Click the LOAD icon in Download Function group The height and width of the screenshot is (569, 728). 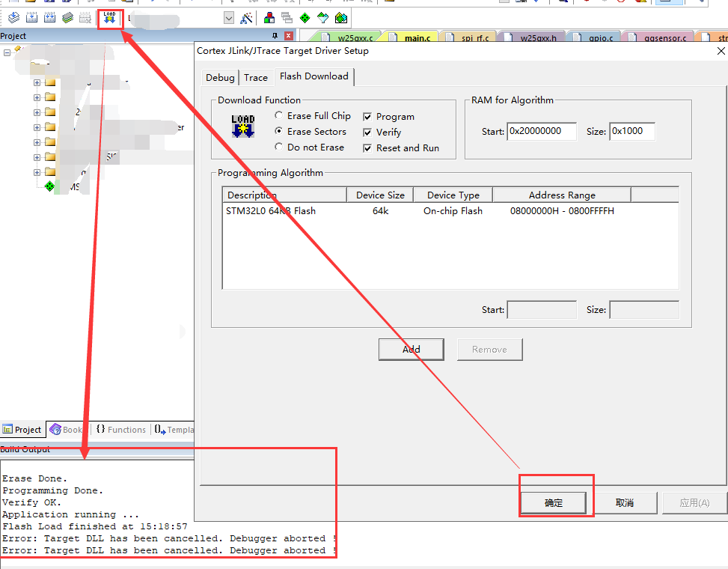click(243, 127)
